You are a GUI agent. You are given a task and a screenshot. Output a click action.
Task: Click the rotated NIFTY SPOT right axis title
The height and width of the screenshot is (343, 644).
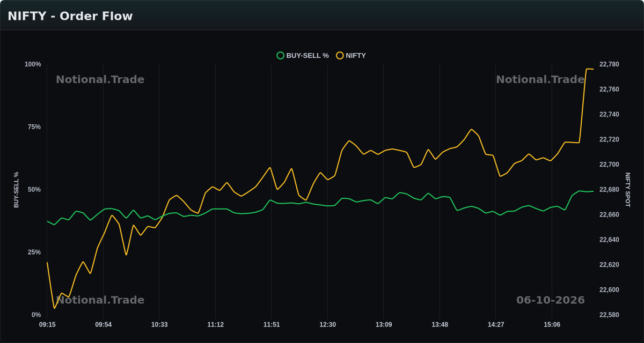[627, 190]
